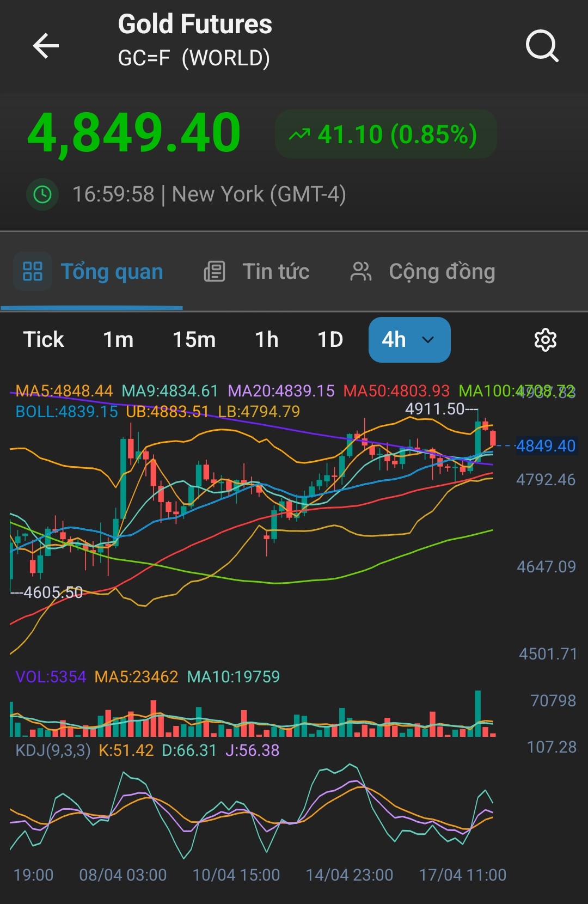
Task: Switch chart to Tick interval
Action: (44, 340)
